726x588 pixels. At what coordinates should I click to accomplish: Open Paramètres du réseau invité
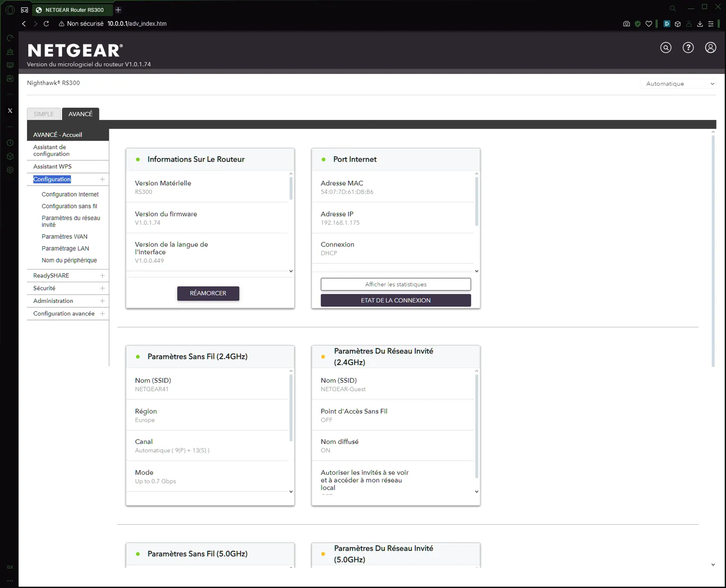71,221
